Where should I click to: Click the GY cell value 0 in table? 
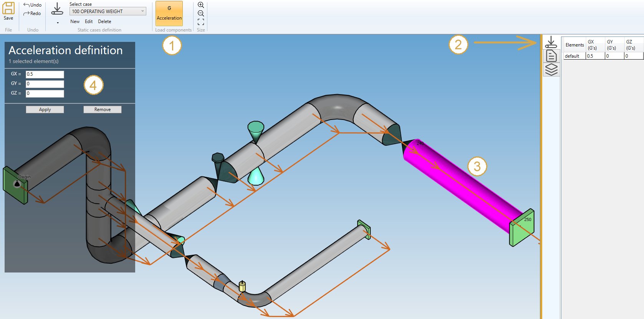coord(615,56)
